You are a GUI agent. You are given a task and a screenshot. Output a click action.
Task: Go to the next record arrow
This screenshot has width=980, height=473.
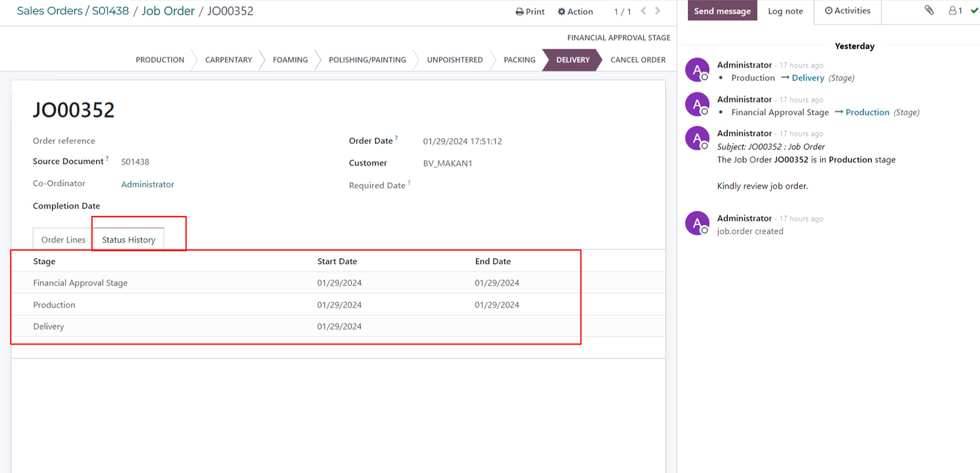[658, 11]
